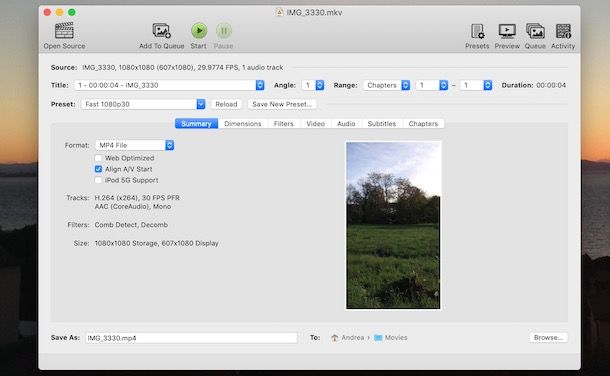This screenshot has width=610, height=376.
Task: Click the Comb Detect, Decomb filters text
Action: [131, 225]
